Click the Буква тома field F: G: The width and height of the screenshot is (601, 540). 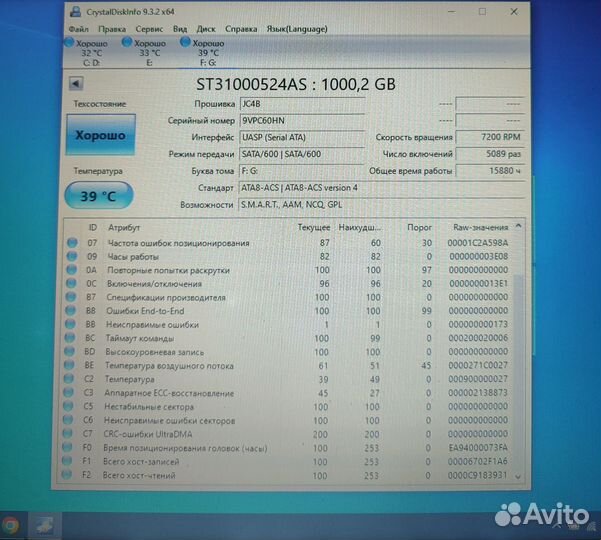302,171
